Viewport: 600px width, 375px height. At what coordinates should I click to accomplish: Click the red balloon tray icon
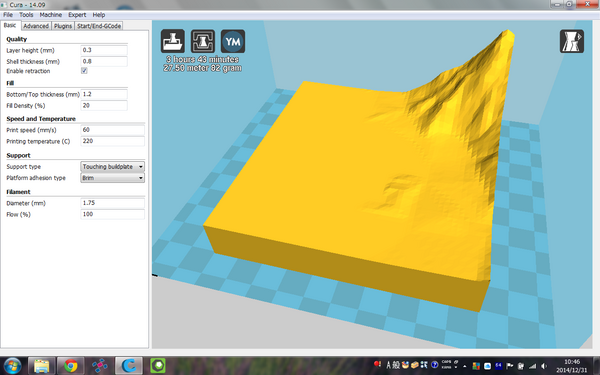coord(377,364)
